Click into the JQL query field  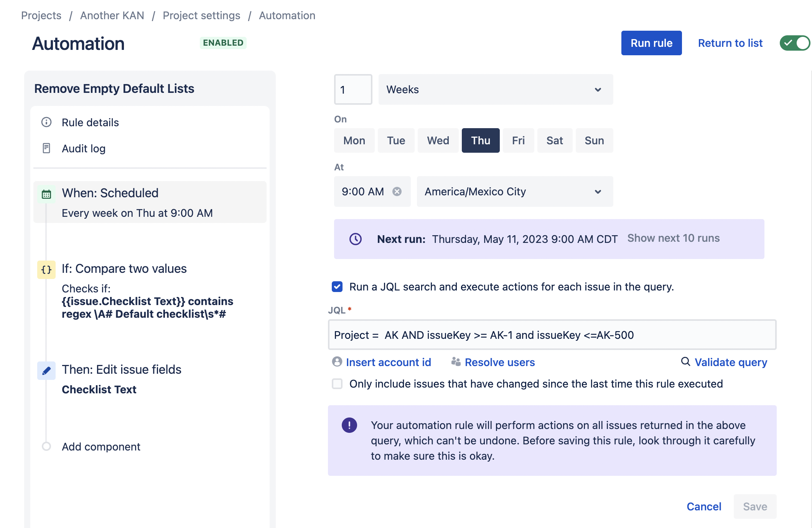tap(552, 335)
